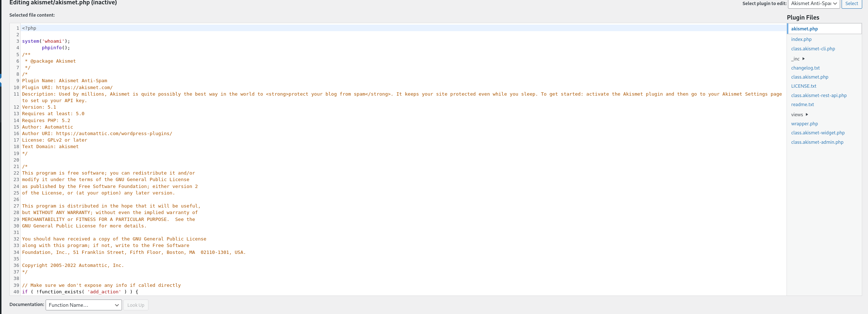The width and height of the screenshot is (868, 314).
Task: Open class.akismet-admin.php file
Action: (x=817, y=142)
